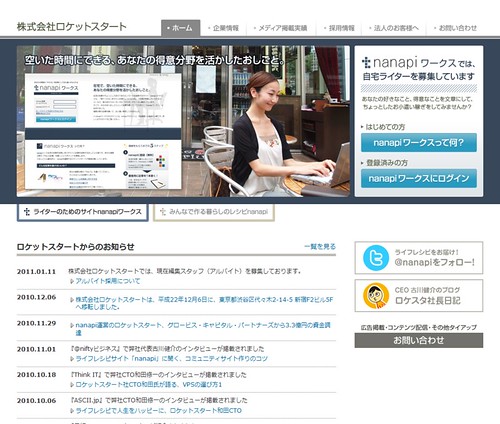
Task: Open the 企業情報 navigation tab
Action: 223,28
